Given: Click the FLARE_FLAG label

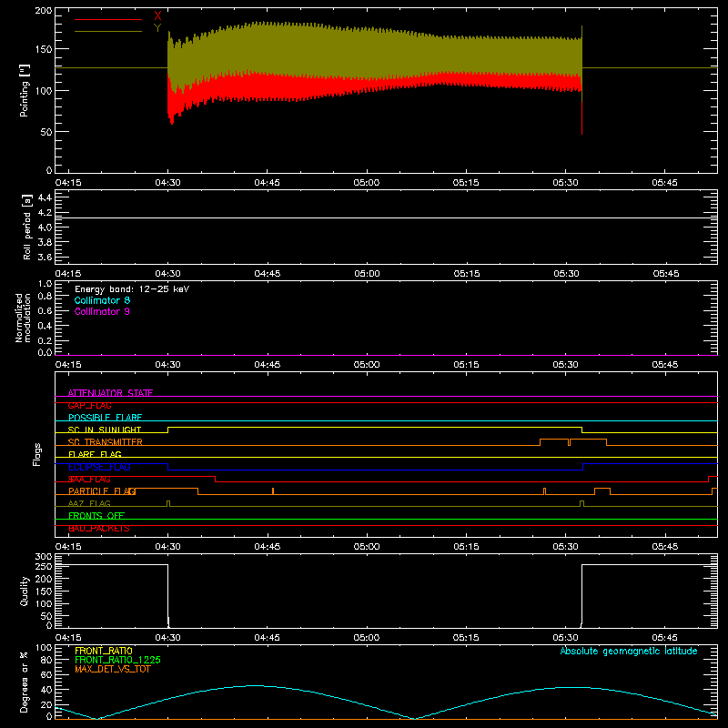Looking at the screenshot, I should click(x=95, y=454).
